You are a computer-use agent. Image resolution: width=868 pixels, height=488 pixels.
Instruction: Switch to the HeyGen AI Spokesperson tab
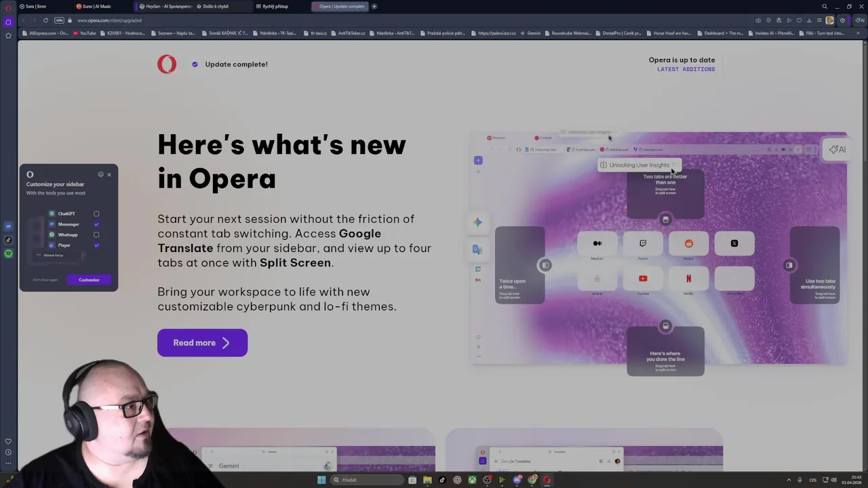[x=165, y=6]
